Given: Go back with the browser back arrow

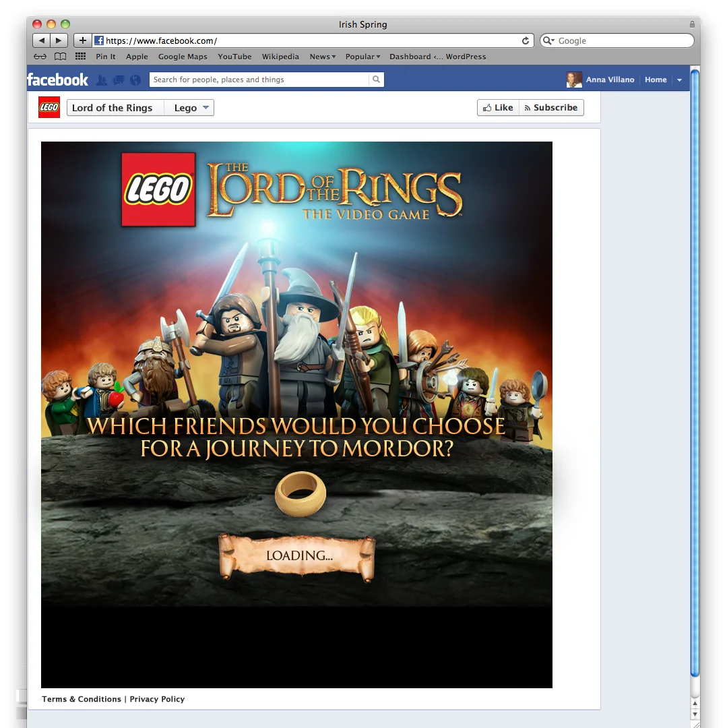Looking at the screenshot, I should [x=41, y=40].
